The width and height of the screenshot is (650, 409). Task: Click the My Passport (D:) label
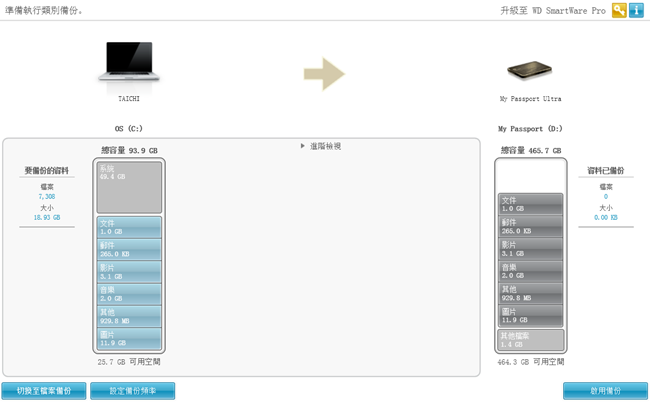click(530, 128)
